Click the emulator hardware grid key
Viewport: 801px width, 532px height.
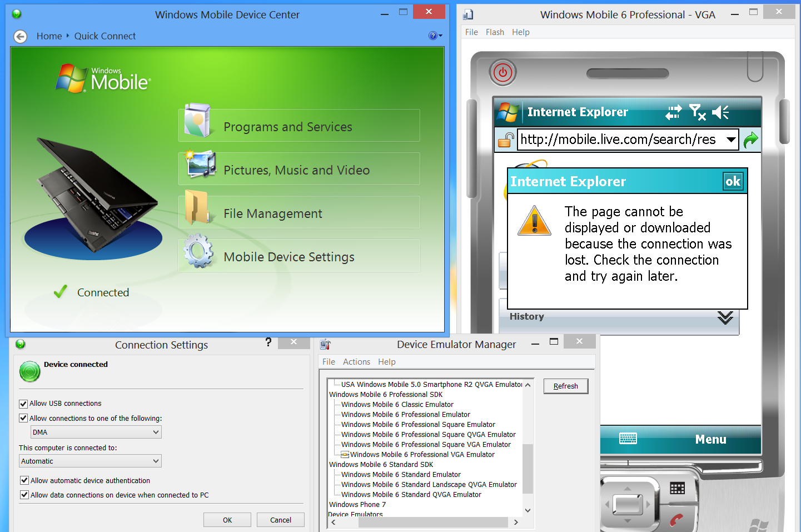pyautogui.click(x=677, y=488)
